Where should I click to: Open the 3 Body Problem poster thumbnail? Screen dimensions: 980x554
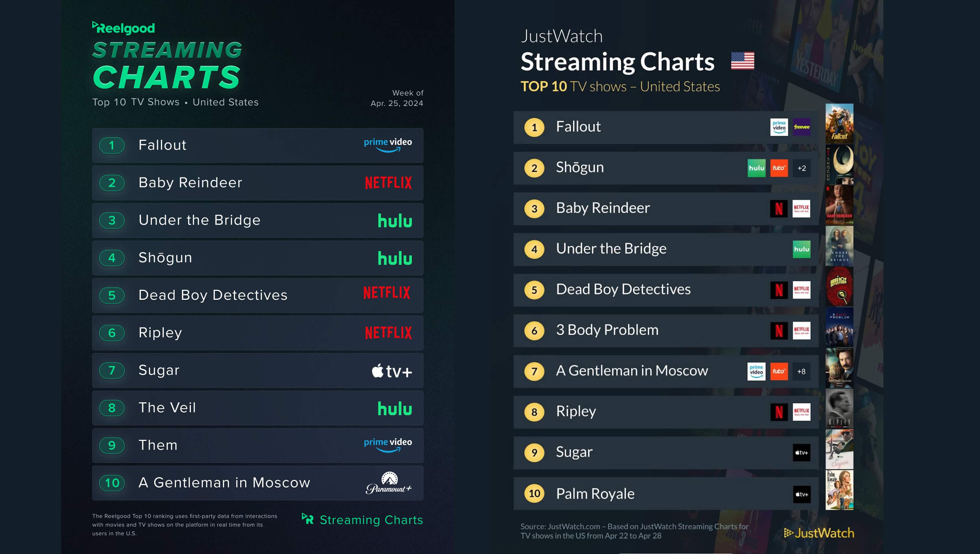(x=839, y=327)
